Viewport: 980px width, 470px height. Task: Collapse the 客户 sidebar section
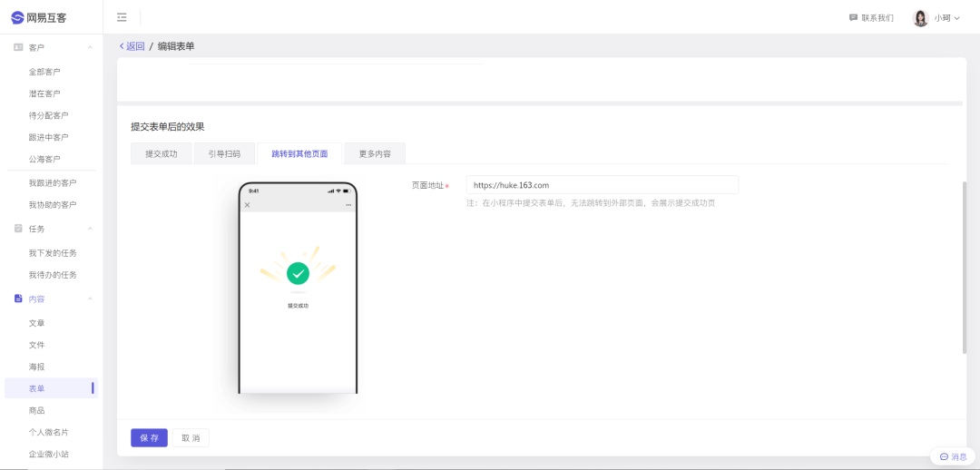89,47
